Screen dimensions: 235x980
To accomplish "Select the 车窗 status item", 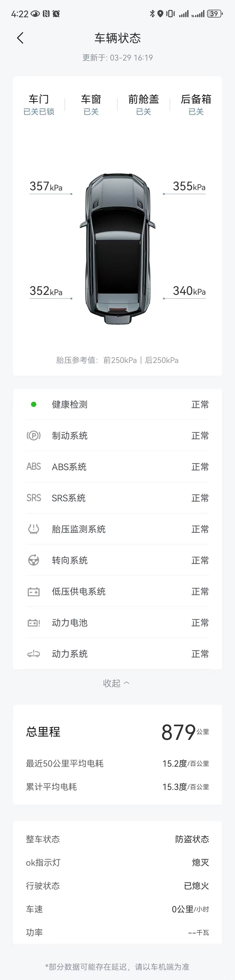I will point(91,104).
